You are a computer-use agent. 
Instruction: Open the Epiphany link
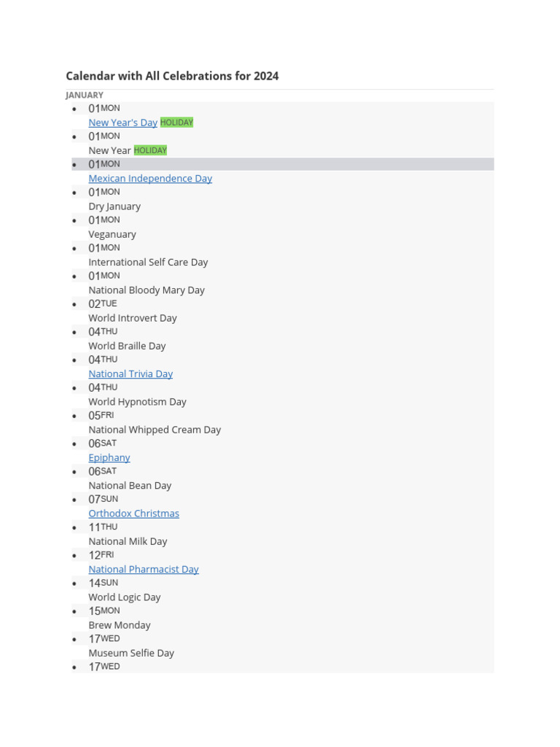[109, 458]
